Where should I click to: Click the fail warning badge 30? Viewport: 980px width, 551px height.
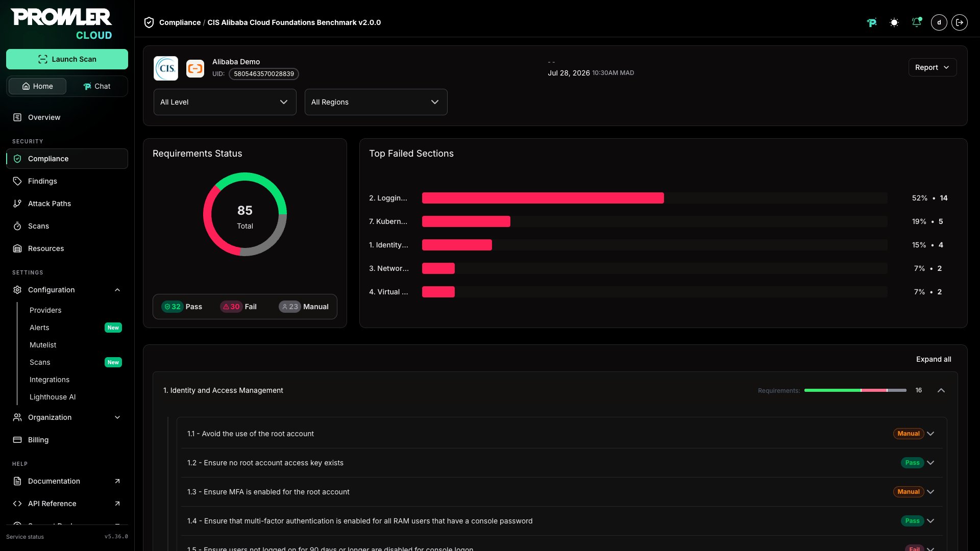point(231,307)
